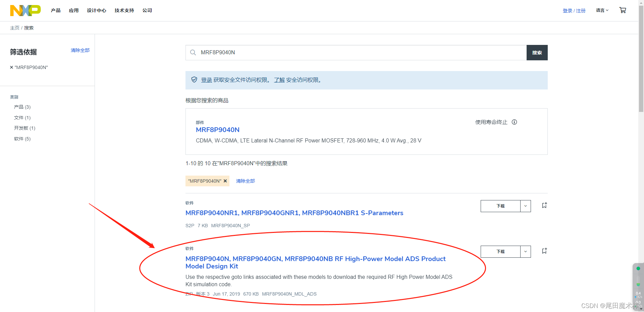Click the info icon beside 使用寿命终止

point(515,122)
